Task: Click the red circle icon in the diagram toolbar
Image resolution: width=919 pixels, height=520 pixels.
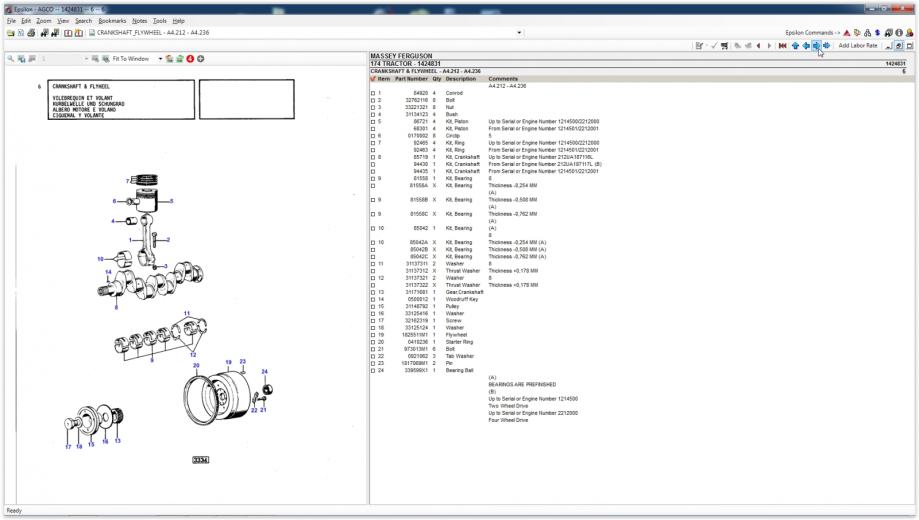Action: pyautogui.click(x=190, y=59)
